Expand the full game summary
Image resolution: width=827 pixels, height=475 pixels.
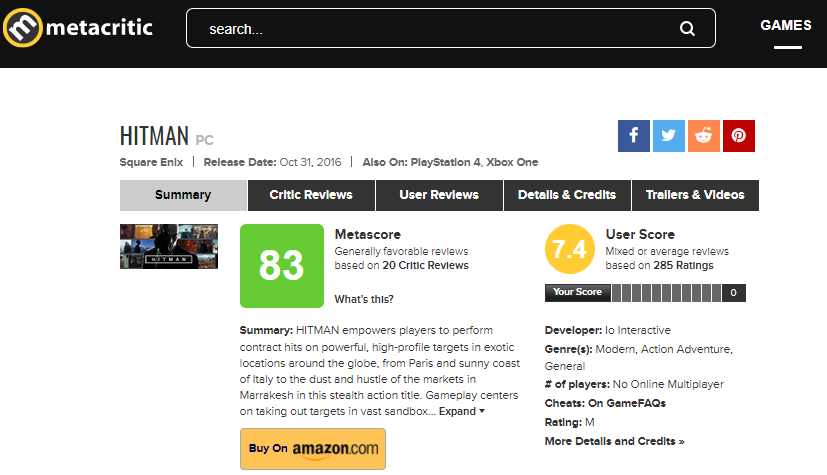pyautogui.click(x=461, y=411)
